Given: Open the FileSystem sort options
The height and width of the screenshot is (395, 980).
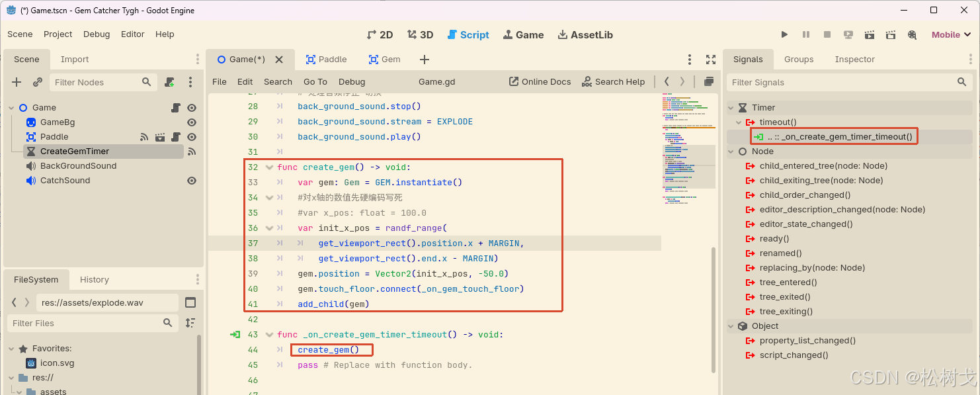Looking at the screenshot, I should 190,323.
